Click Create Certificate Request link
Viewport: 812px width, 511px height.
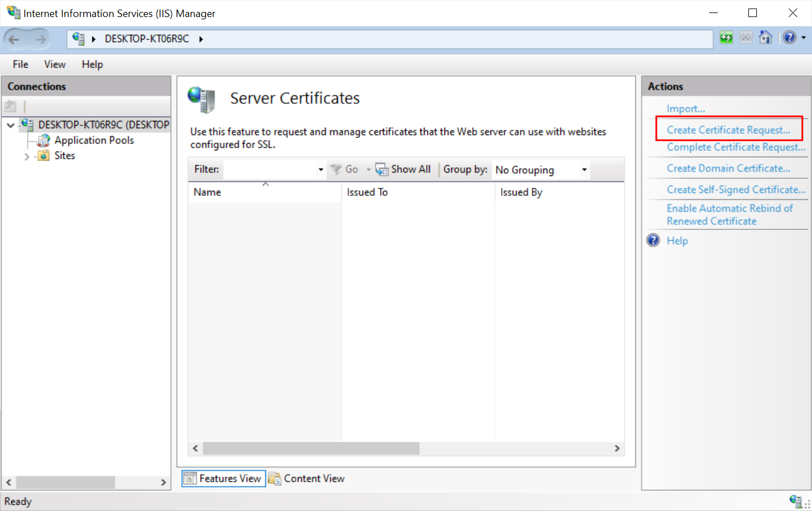coord(728,130)
